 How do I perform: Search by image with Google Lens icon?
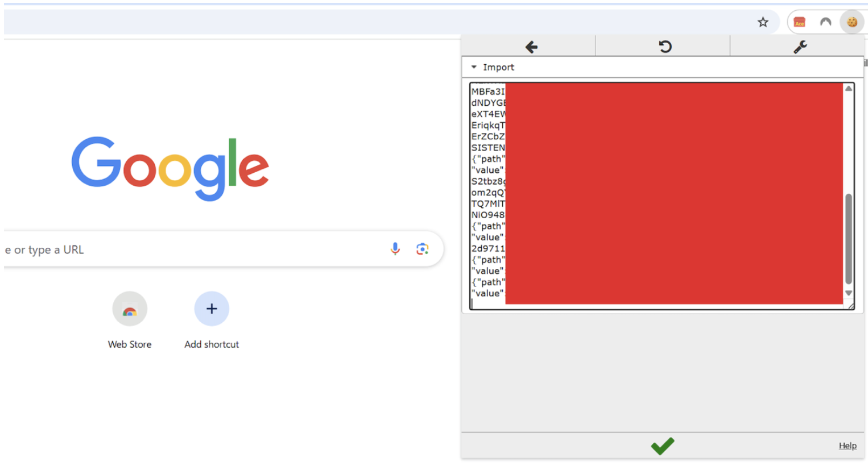coord(422,249)
